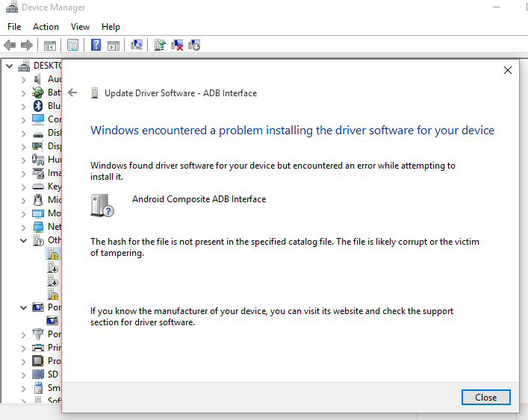Open the File menu
The width and height of the screenshot is (528, 420).
pyautogui.click(x=14, y=27)
